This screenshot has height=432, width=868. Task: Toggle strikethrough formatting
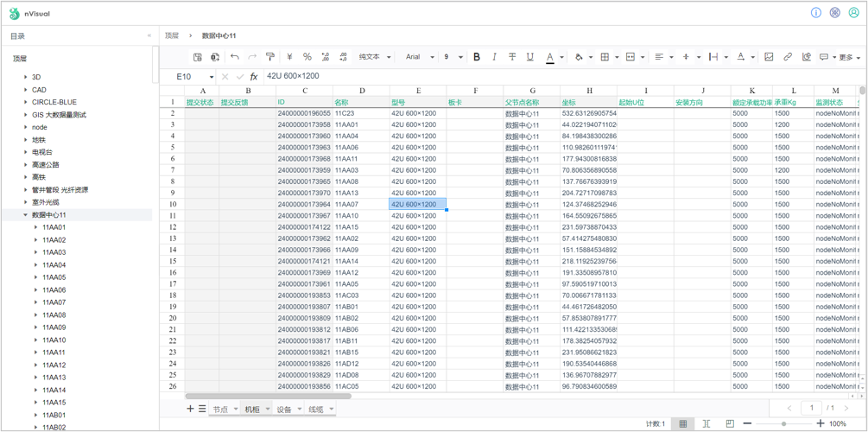(x=513, y=56)
